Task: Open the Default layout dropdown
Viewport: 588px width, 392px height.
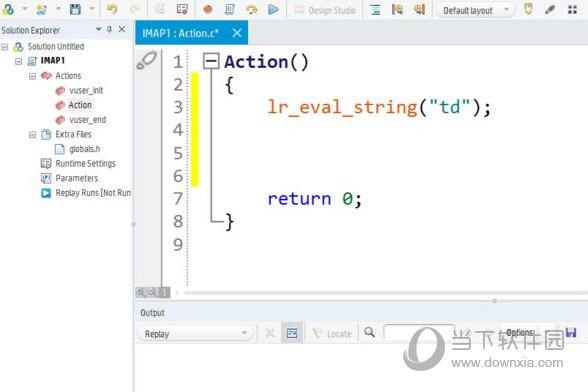Action: (476, 11)
